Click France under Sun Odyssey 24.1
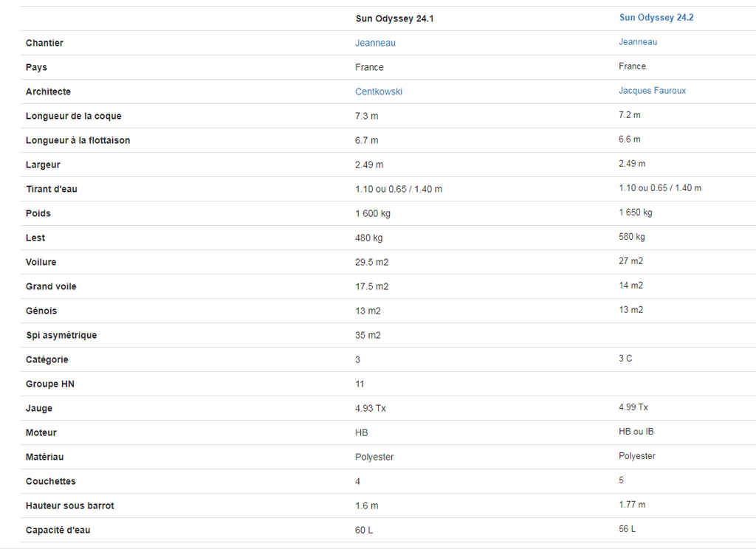This screenshot has height=549, width=756. click(x=369, y=67)
